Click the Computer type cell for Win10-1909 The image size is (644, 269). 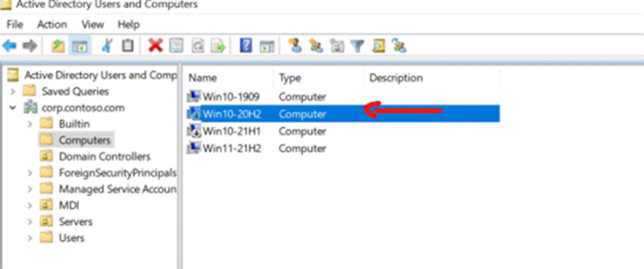[x=303, y=97]
